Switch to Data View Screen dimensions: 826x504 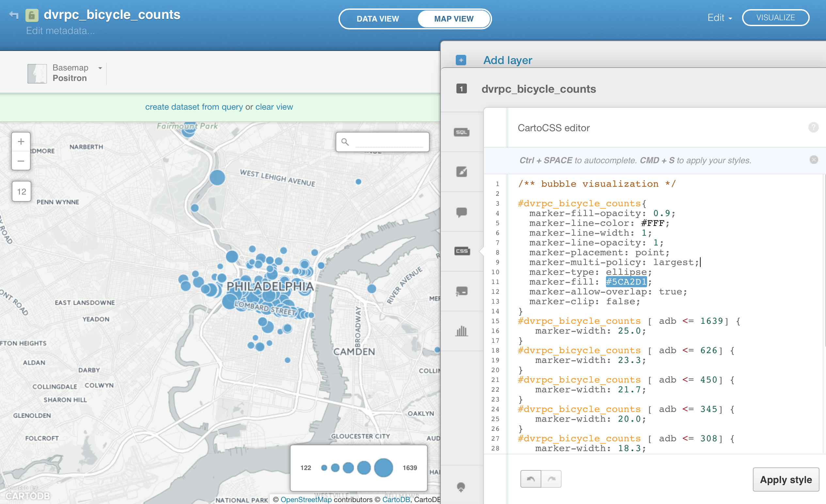377,19
